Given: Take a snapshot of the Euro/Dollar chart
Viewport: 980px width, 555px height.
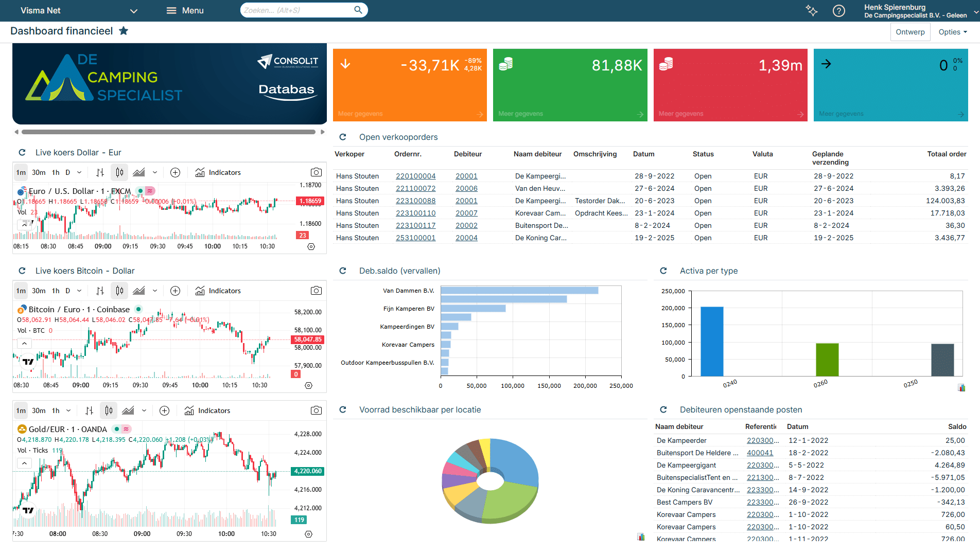Looking at the screenshot, I should (316, 172).
